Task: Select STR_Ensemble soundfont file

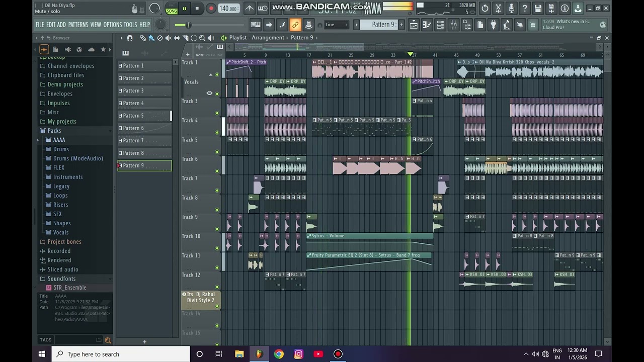Action: 70,288
